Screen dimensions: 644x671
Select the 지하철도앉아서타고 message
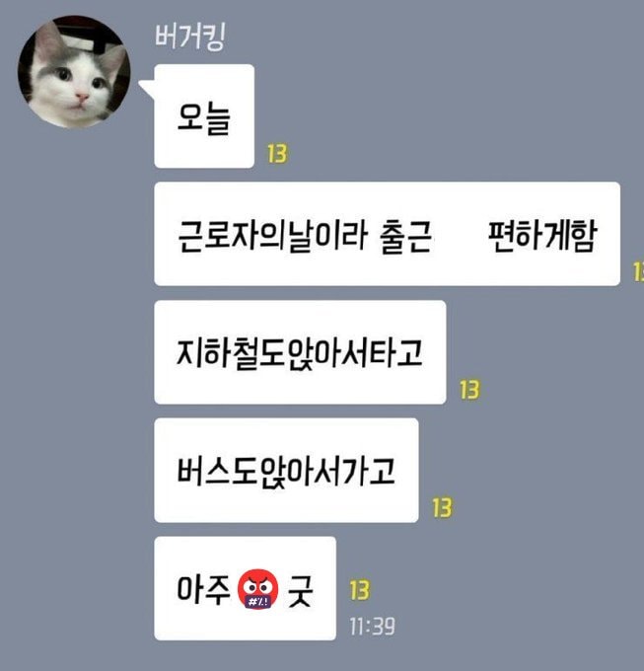(x=300, y=352)
